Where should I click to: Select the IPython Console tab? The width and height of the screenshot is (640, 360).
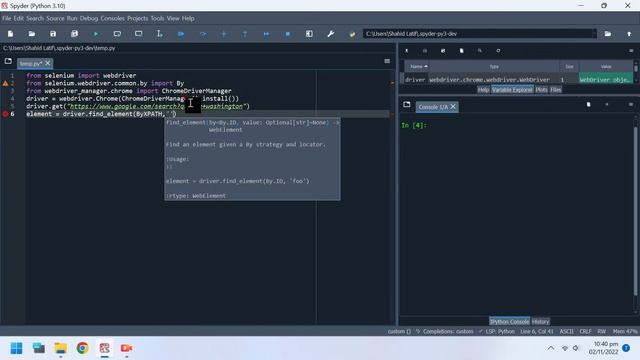coord(509,322)
